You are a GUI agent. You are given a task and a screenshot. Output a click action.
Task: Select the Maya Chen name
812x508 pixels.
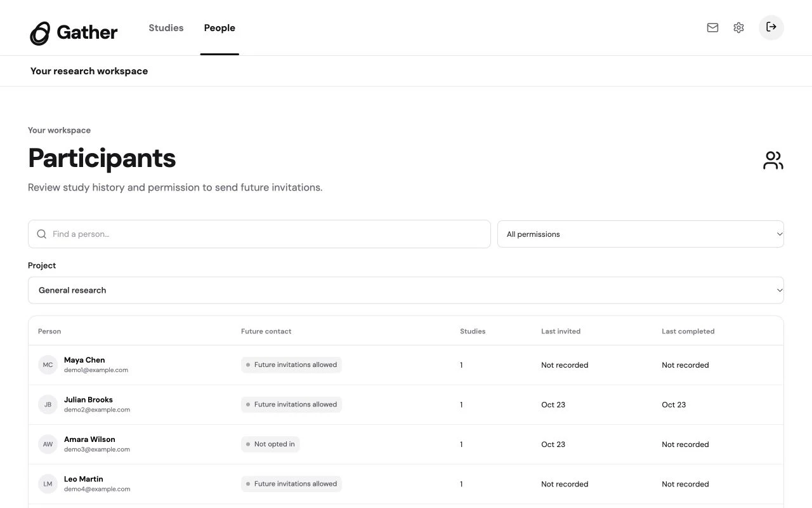(x=84, y=360)
